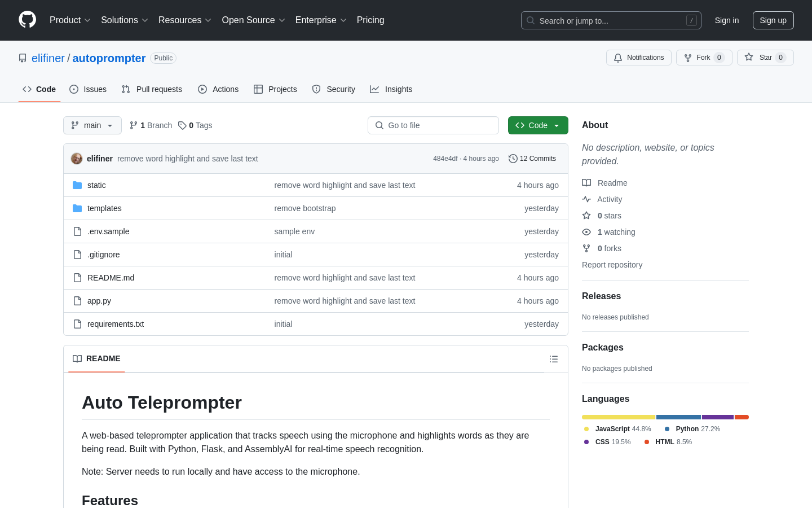The width and height of the screenshot is (812, 508).
Task: Expand the Open Source menu
Action: coord(254,20)
